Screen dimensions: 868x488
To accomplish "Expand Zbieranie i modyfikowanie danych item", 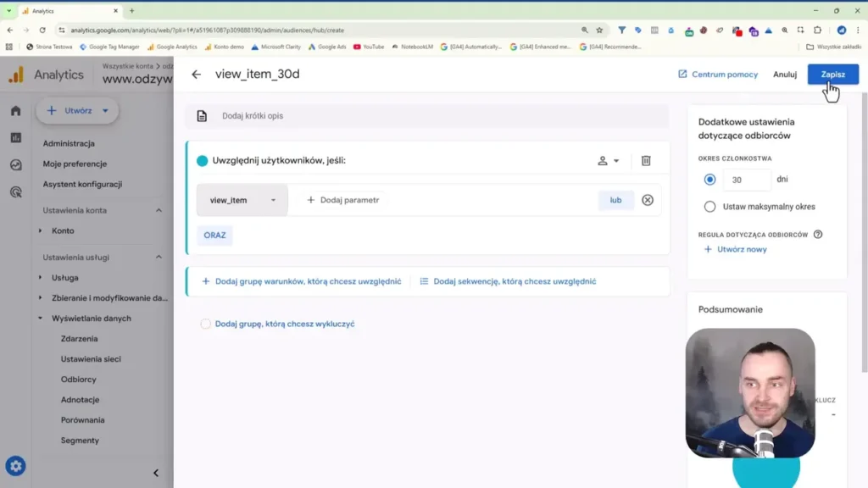I will click(41, 297).
